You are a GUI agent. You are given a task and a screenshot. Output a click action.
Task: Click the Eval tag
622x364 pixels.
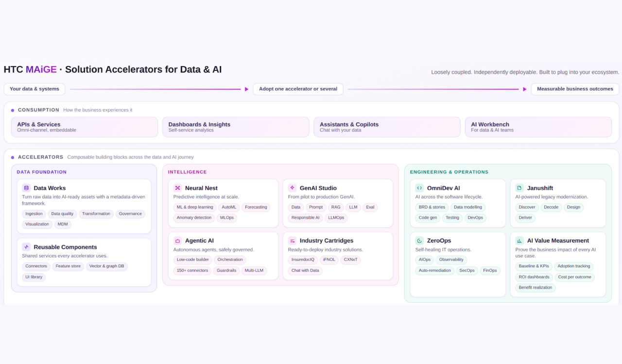(x=370, y=207)
